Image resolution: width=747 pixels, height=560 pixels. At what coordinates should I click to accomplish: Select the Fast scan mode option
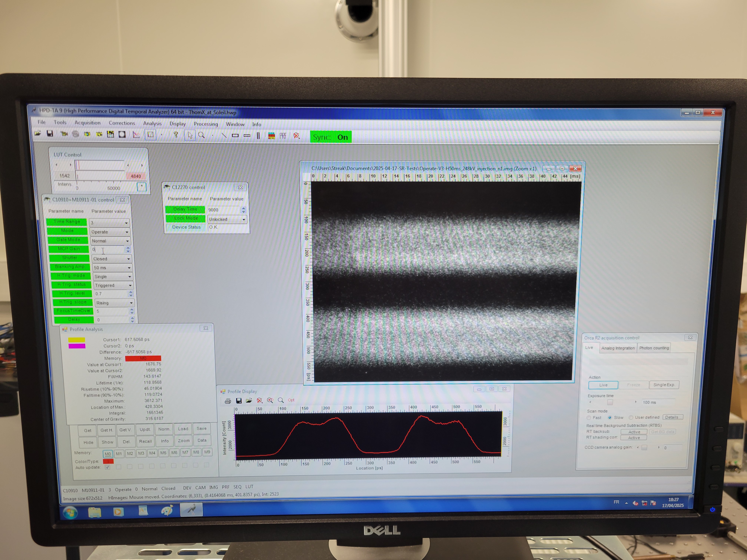click(x=589, y=418)
